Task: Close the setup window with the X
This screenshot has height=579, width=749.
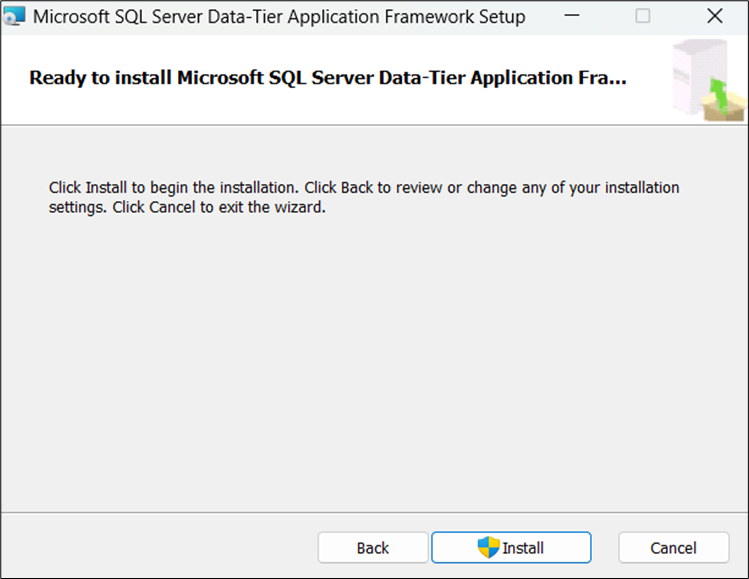Action: [x=714, y=17]
